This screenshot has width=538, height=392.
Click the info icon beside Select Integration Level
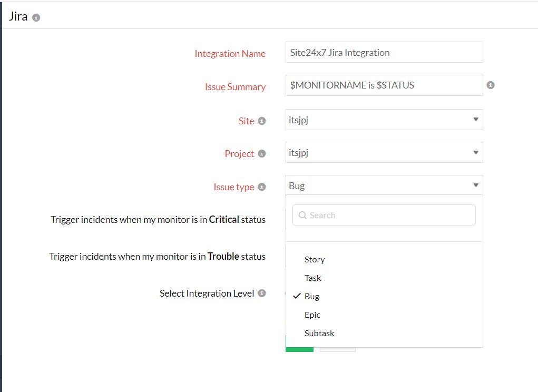pos(262,293)
